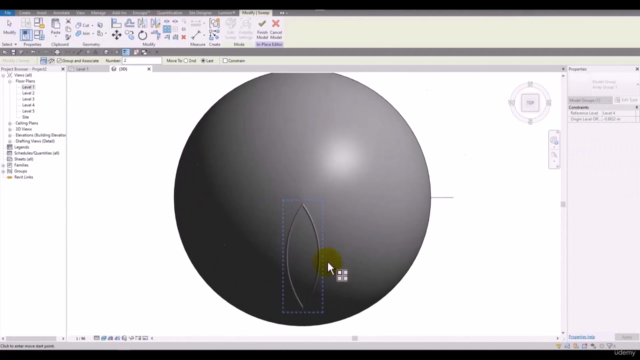Select Site in Project Browser
640x360 pixels.
tap(25, 117)
